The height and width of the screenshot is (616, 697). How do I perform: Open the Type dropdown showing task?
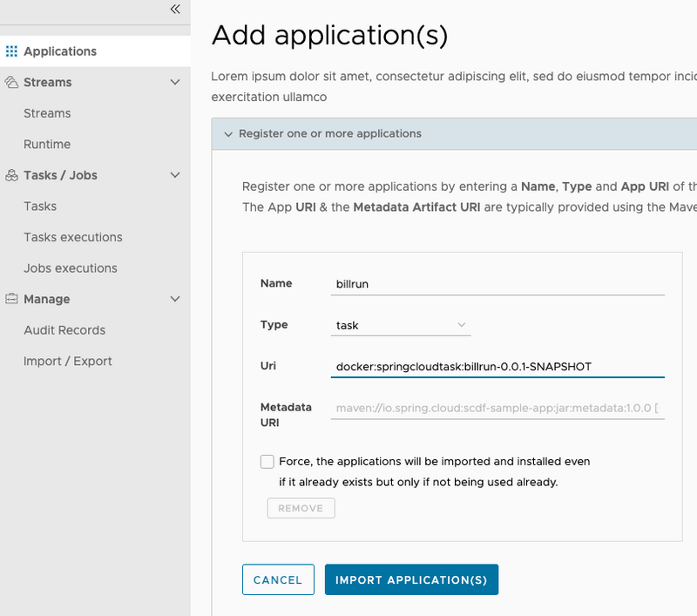tap(401, 325)
